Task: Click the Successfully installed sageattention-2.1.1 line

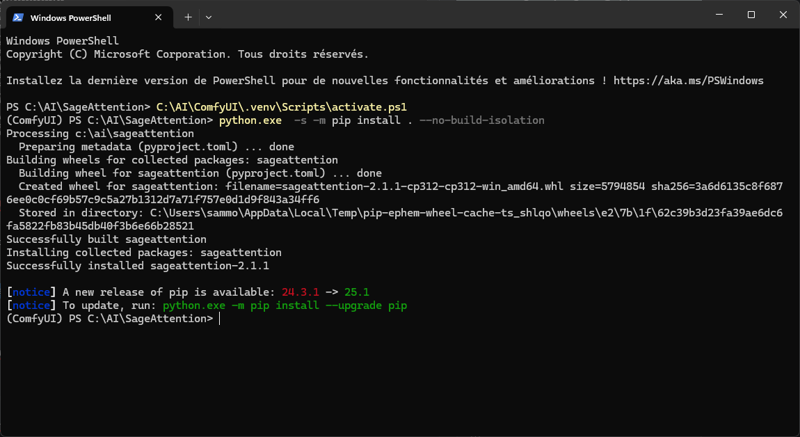Action: click(137, 266)
